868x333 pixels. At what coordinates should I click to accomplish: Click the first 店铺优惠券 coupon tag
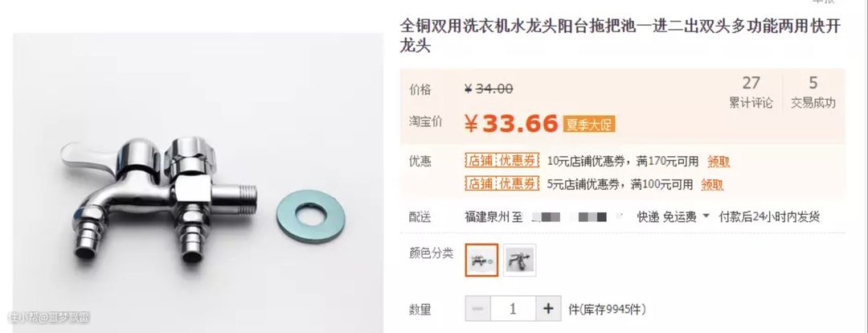(502, 161)
